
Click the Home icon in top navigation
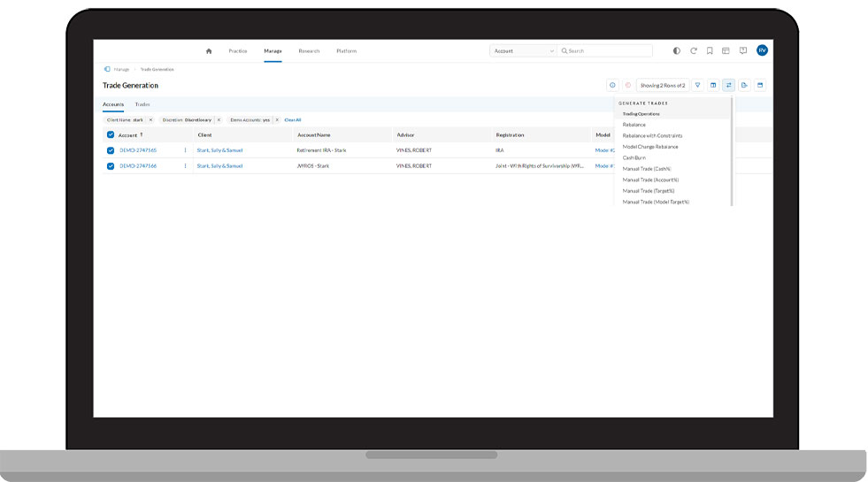(x=209, y=51)
